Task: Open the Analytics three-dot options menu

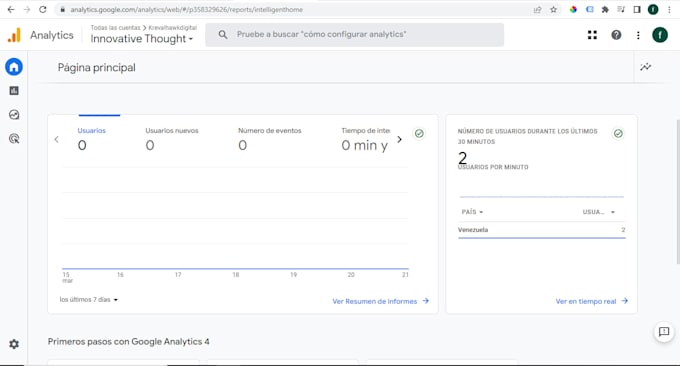Action: pyautogui.click(x=638, y=35)
